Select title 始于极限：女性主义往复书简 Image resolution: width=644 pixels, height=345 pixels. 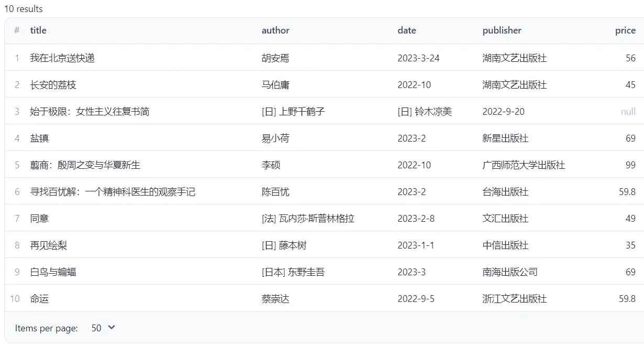[x=90, y=111]
